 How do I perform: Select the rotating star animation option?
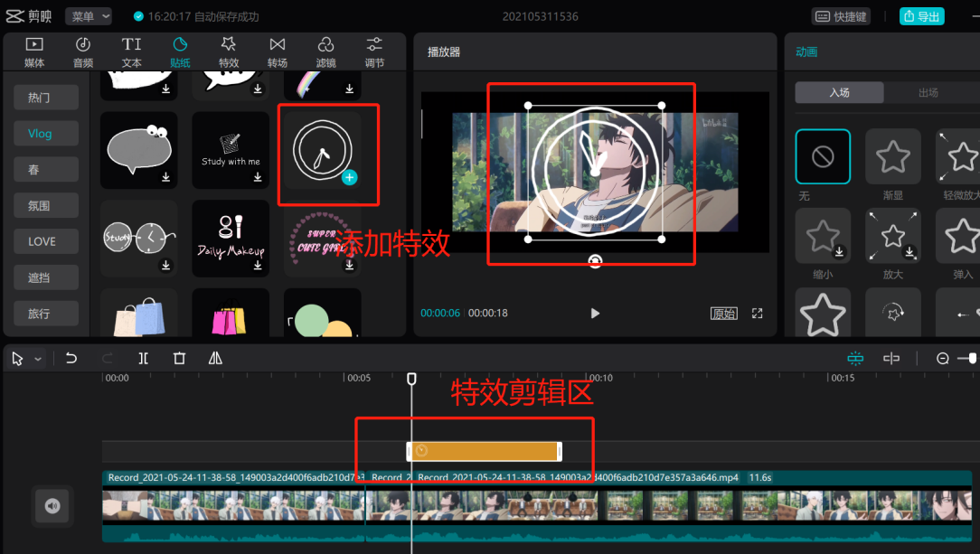pos(892,313)
